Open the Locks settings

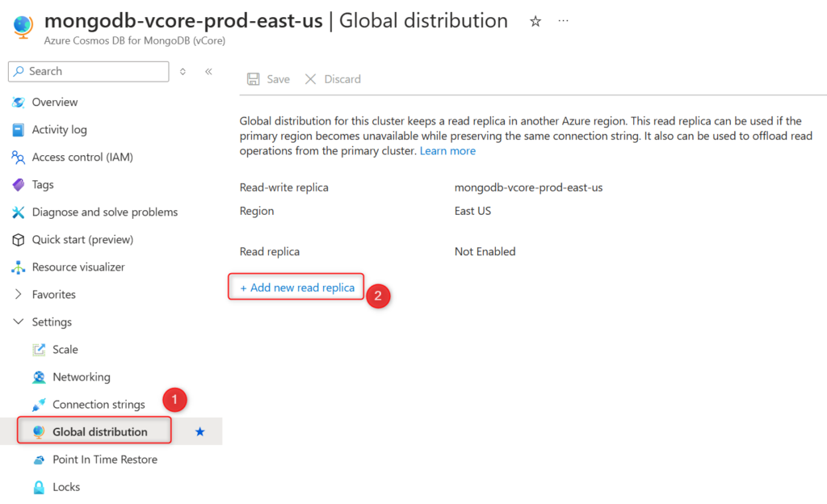[x=66, y=486]
